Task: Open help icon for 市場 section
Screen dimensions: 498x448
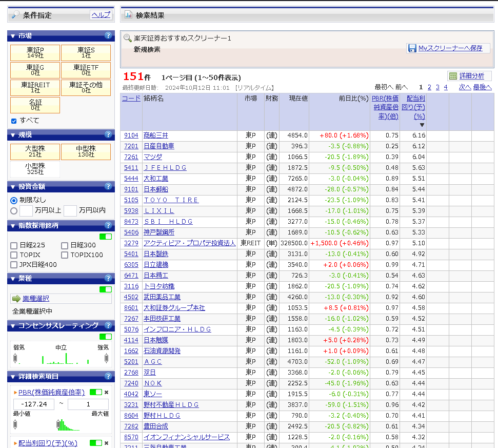Action: (x=108, y=35)
